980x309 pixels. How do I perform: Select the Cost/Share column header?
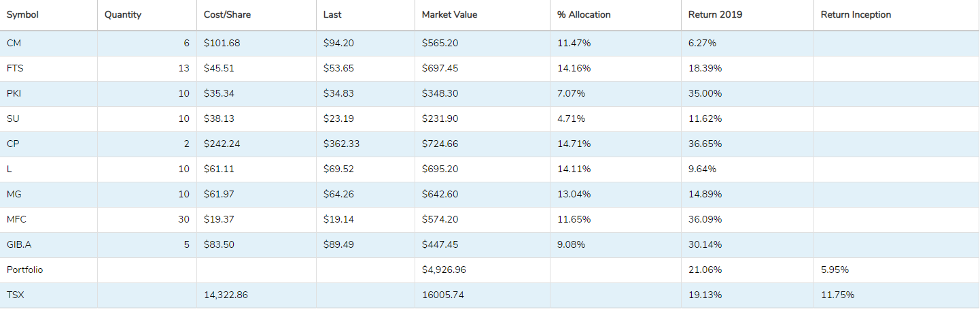[x=227, y=15]
